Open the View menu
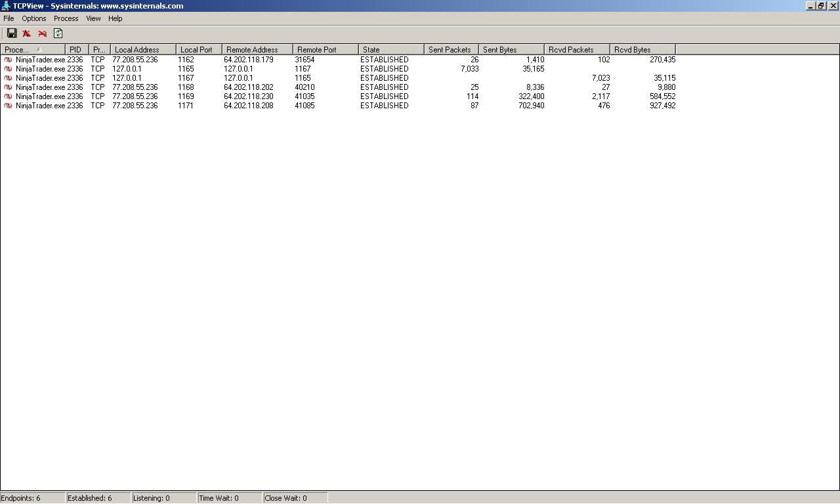The height and width of the screenshot is (504, 840). click(93, 18)
